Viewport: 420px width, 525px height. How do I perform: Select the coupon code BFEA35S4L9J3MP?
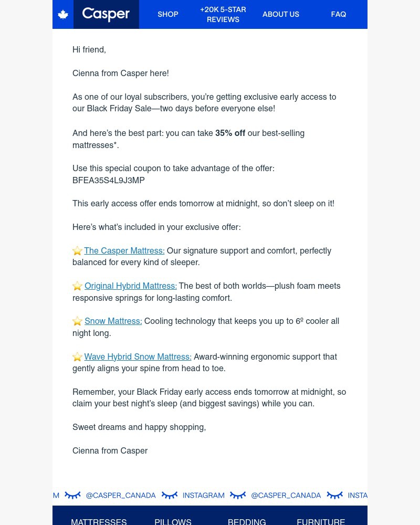[x=109, y=181]
